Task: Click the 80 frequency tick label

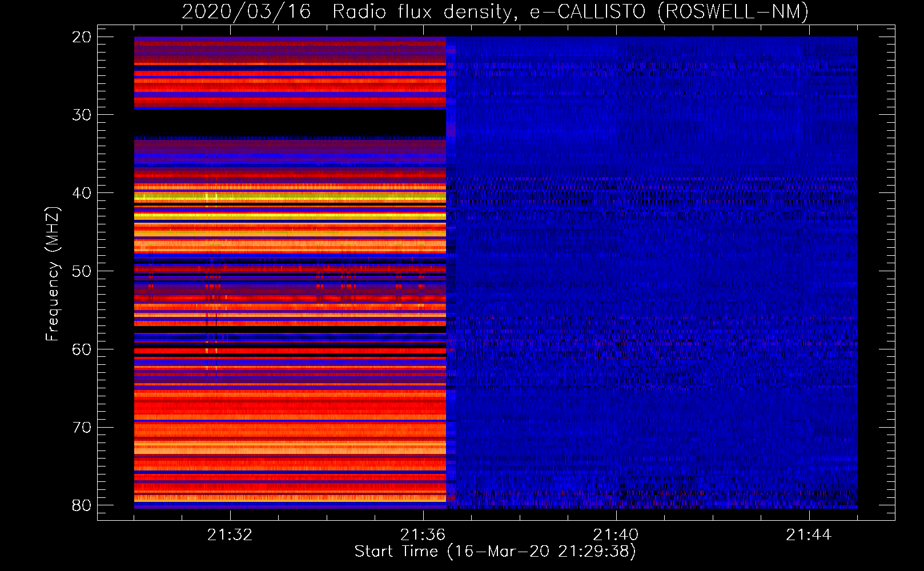Action: click(81, 505)
